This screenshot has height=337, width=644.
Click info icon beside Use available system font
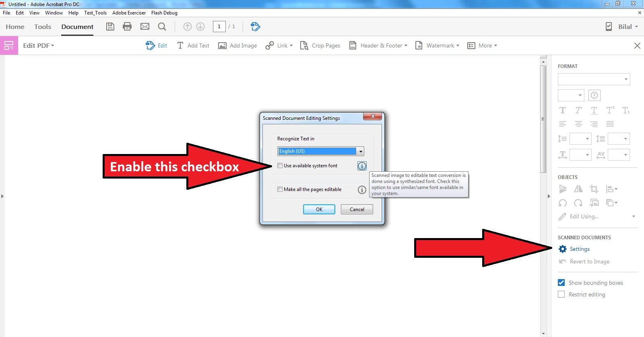point(362,166)
